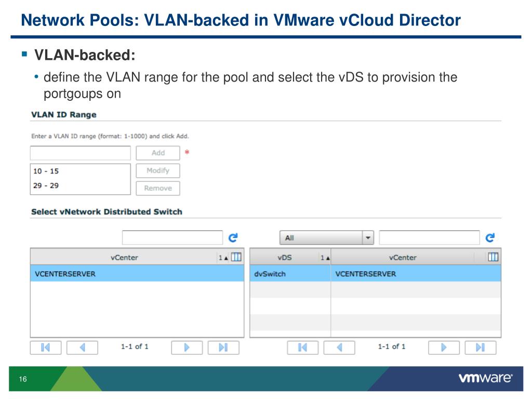Go to previous page of left vCenter list
532x399 pixels.
point(83,348)
